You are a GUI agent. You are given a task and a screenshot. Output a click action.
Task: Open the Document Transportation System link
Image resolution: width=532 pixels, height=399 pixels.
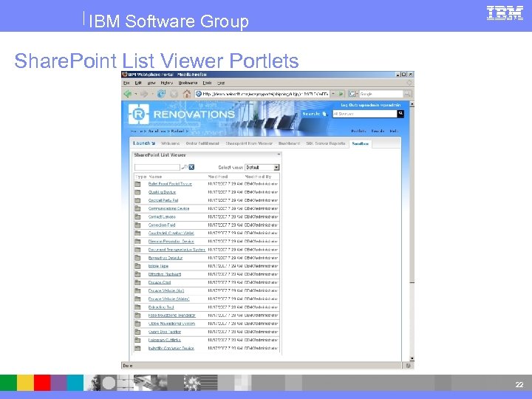tap(177, 250)
